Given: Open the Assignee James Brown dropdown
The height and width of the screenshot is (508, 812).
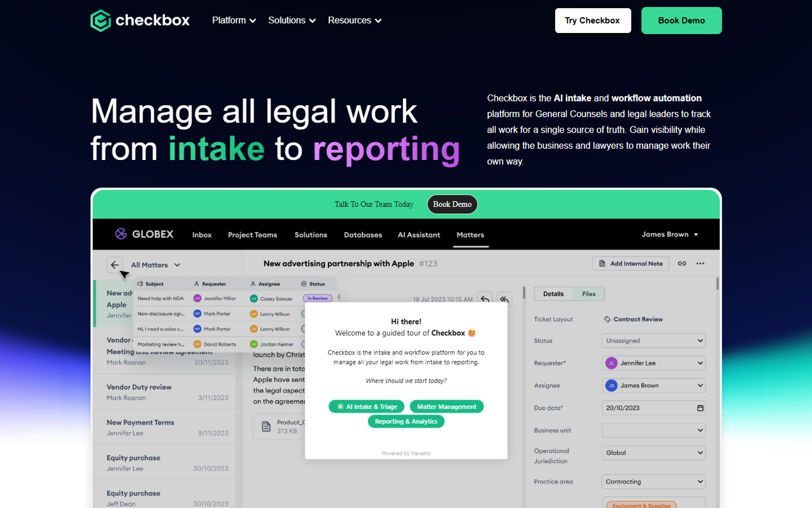Looking at the screenshot, I should [654, 386].
